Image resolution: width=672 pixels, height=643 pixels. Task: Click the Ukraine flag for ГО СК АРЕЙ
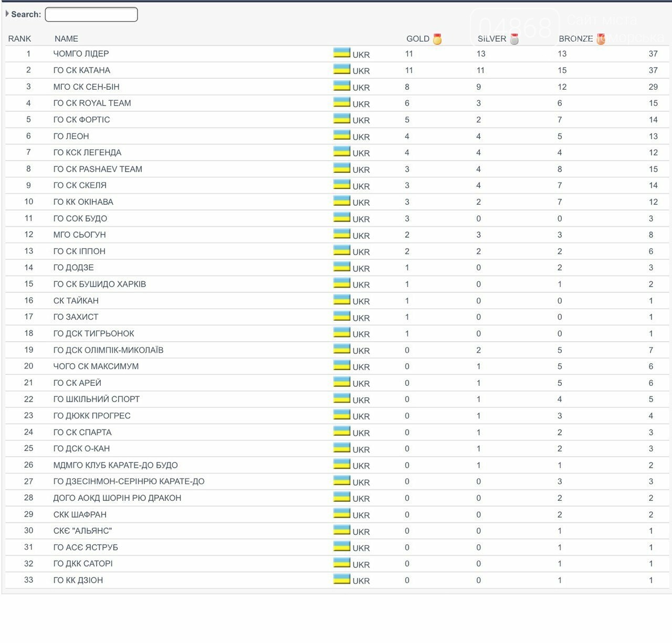coord(342,382)
